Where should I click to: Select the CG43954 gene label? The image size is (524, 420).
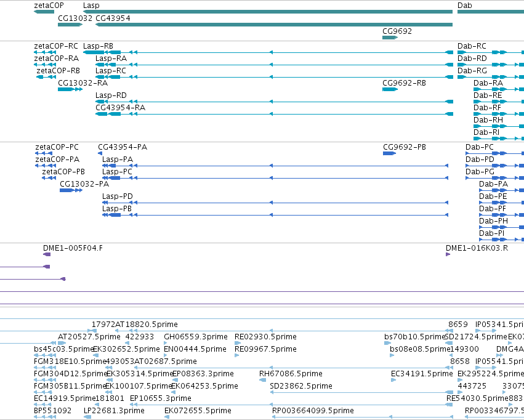[x=113, y=18]
